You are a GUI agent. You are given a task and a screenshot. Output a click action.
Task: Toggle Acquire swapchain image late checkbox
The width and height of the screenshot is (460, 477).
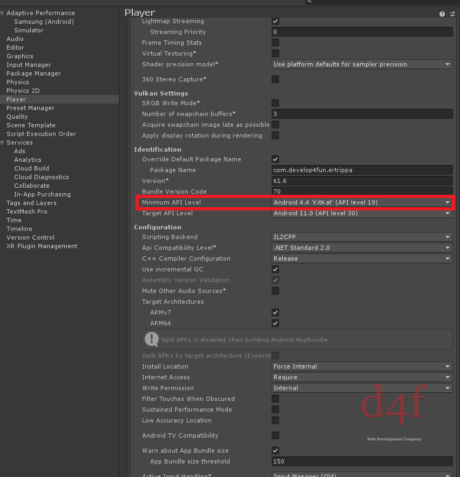pyautogui.click(x=275, y=125)
